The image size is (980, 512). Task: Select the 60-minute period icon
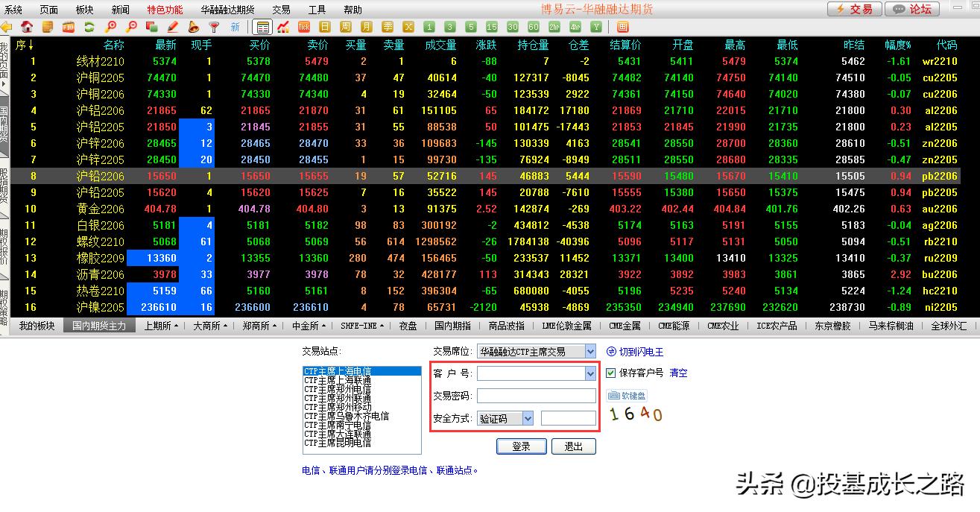[x=532, y=27]
